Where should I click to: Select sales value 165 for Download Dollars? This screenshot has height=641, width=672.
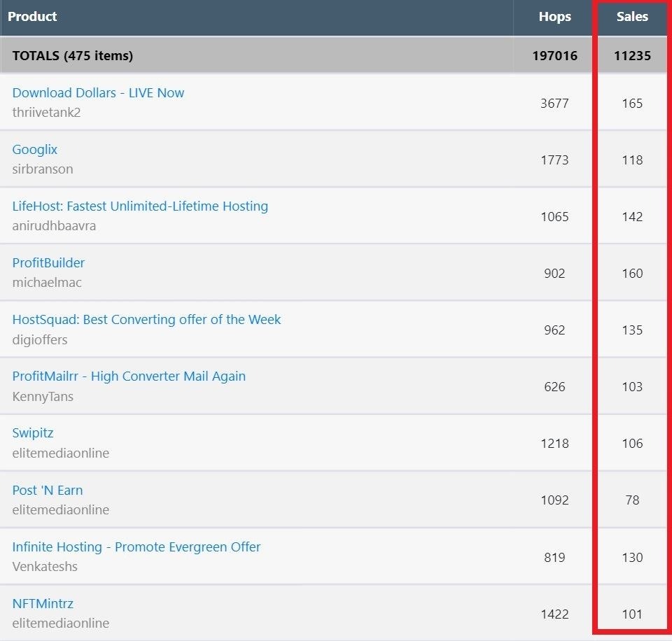pos(632,104)
